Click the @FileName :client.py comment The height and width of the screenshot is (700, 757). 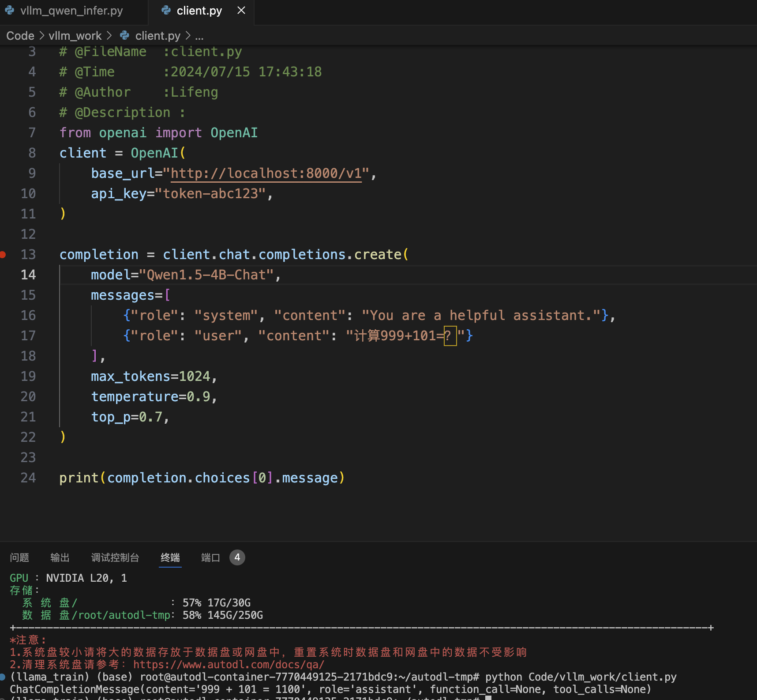150,52
